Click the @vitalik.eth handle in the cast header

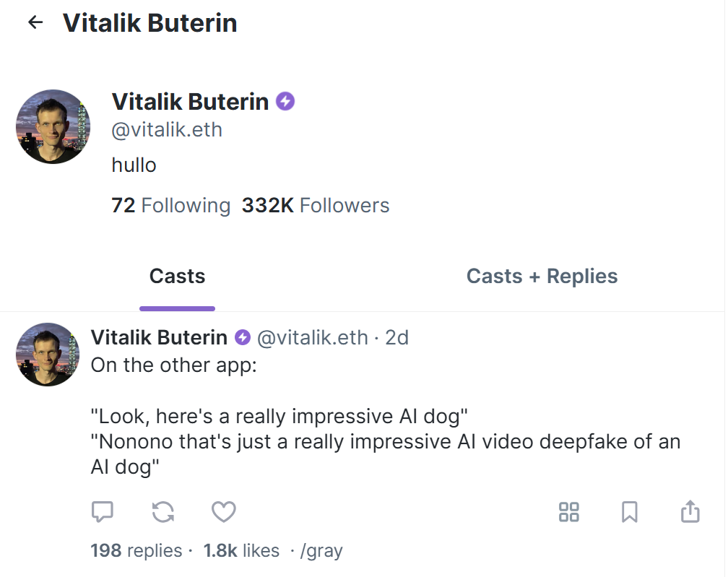tap(312, 337)
